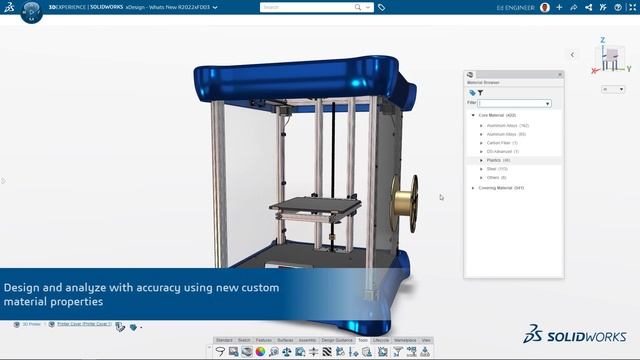The image size is (640, 360).
Task: Open the Standard tab
Action: pos(224,340)
